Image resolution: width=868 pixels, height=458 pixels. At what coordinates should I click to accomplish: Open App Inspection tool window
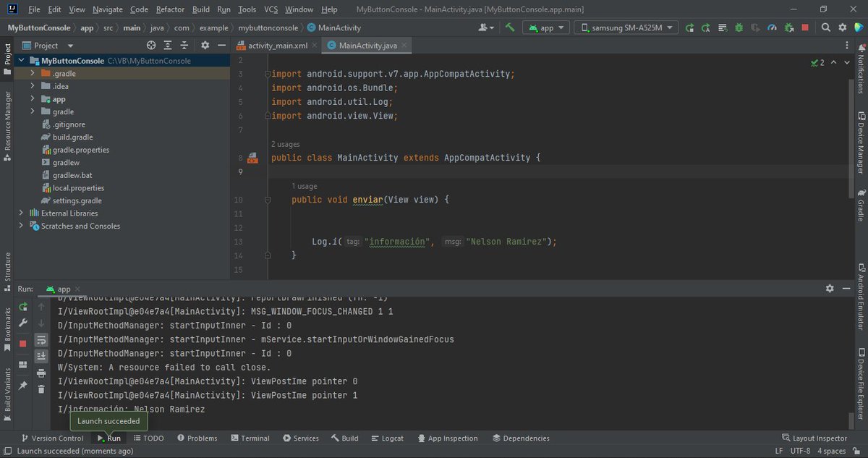click(x=447, y=438)
